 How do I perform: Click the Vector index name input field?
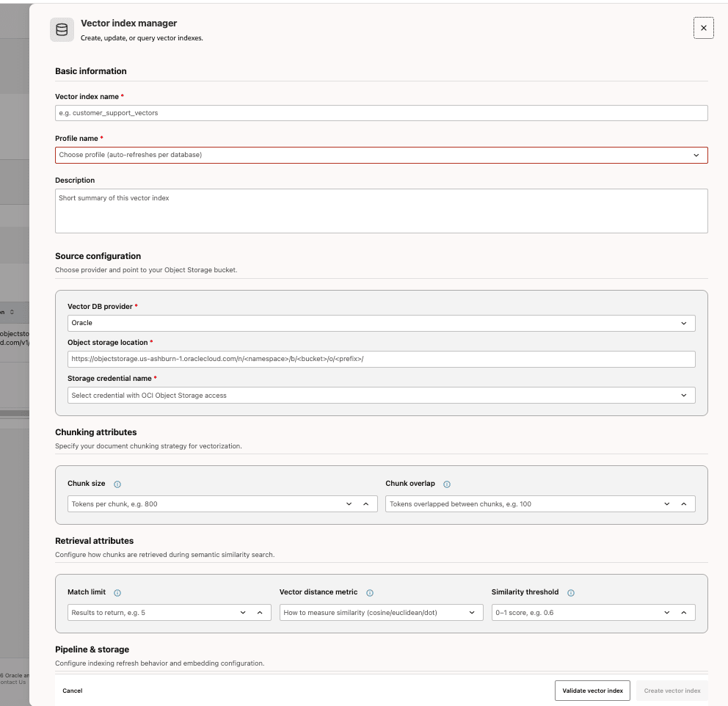pyautogui.click(x=381, y=113)
